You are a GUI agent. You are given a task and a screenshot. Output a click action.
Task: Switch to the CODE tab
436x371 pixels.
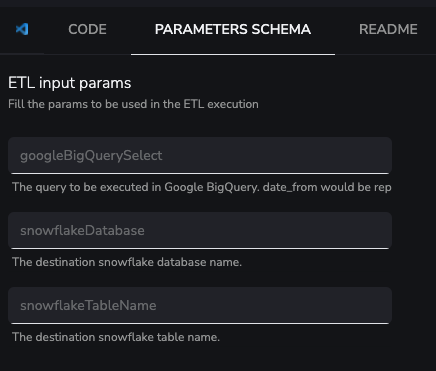(87, 29)
